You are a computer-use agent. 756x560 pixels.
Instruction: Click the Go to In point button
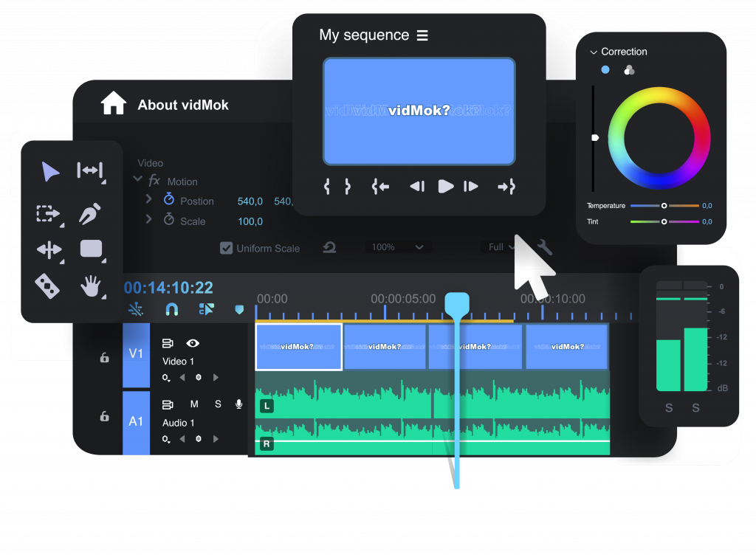point(380,187)
